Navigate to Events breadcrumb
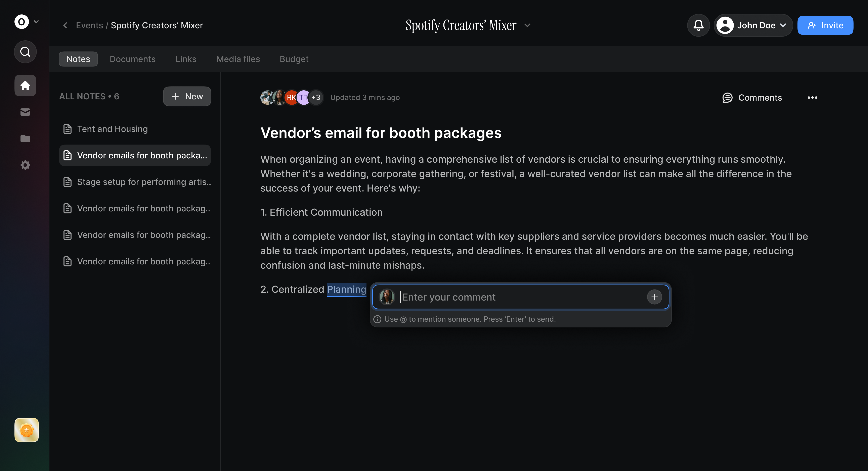 point(89,25)
